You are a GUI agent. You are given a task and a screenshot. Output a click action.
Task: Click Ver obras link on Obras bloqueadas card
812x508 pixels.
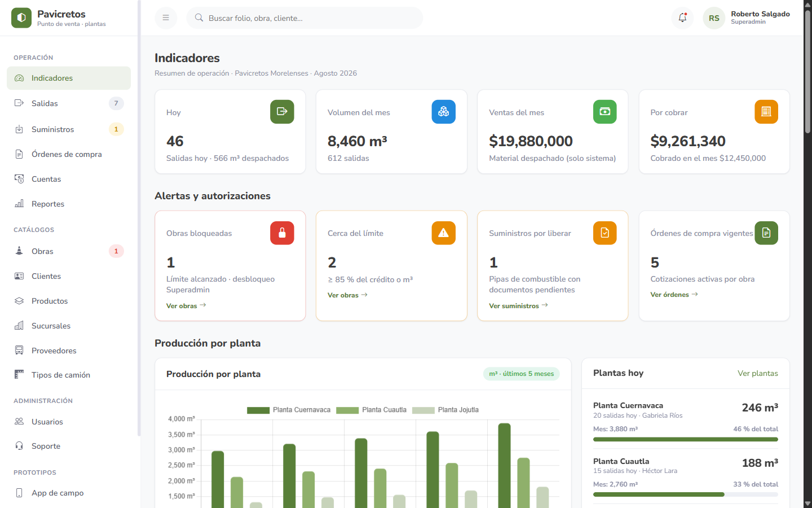pyautogui.click(x=186, y=305)
